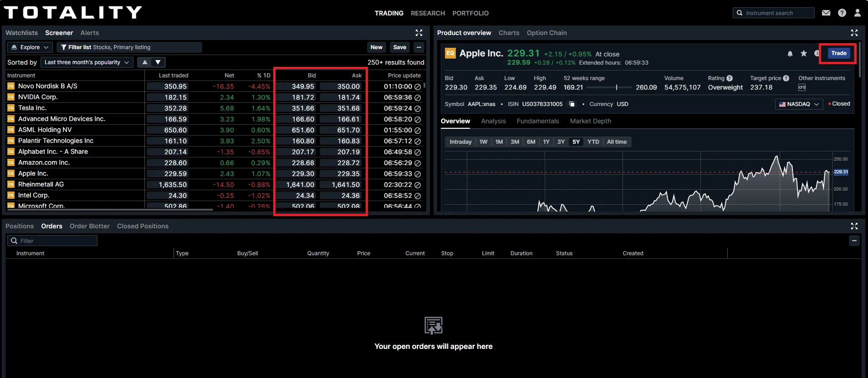Open the messages envelope icon

click(826, 13)
